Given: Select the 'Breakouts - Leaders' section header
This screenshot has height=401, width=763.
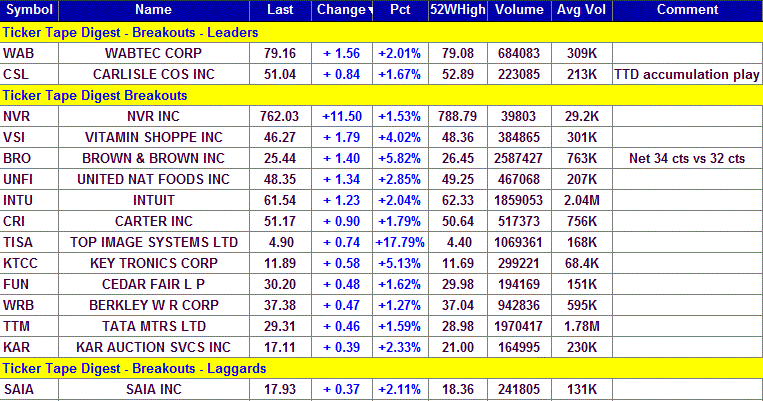Looking at the screenshot, I should pos(382,33).
